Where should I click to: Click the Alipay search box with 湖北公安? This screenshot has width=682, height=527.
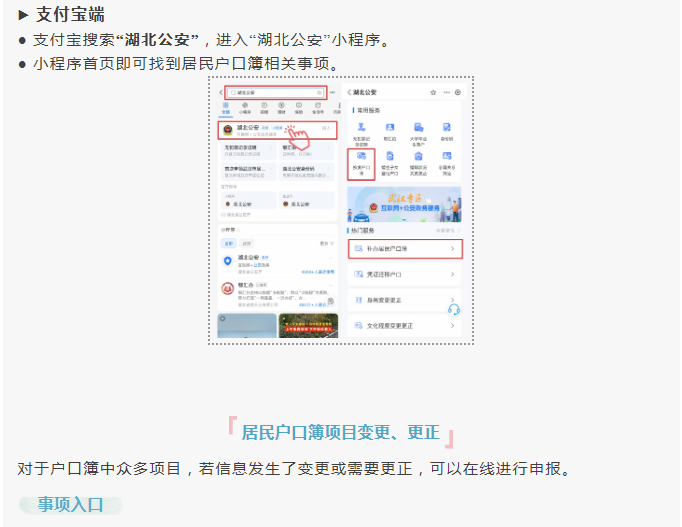(x=275, y=92)
